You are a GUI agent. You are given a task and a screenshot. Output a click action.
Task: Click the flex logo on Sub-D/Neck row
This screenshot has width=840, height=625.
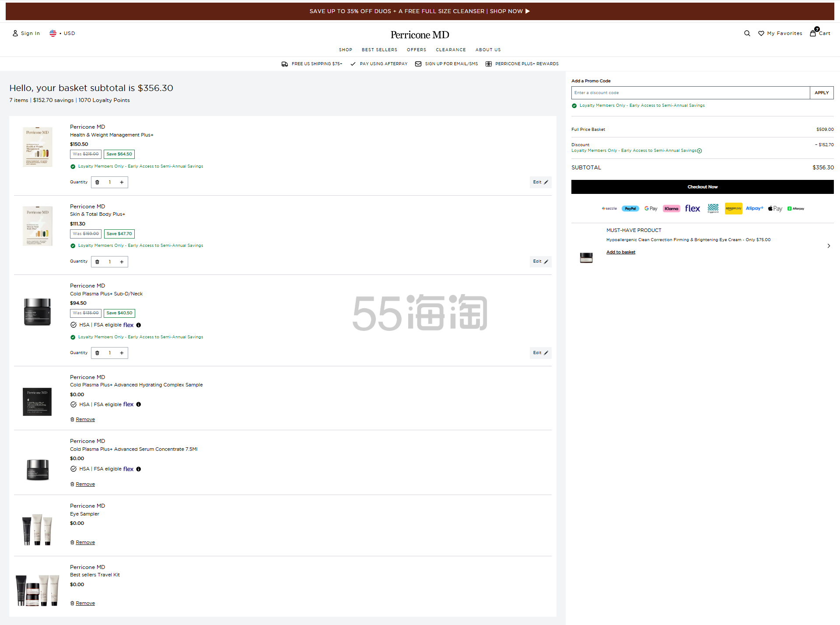point(128,325)
